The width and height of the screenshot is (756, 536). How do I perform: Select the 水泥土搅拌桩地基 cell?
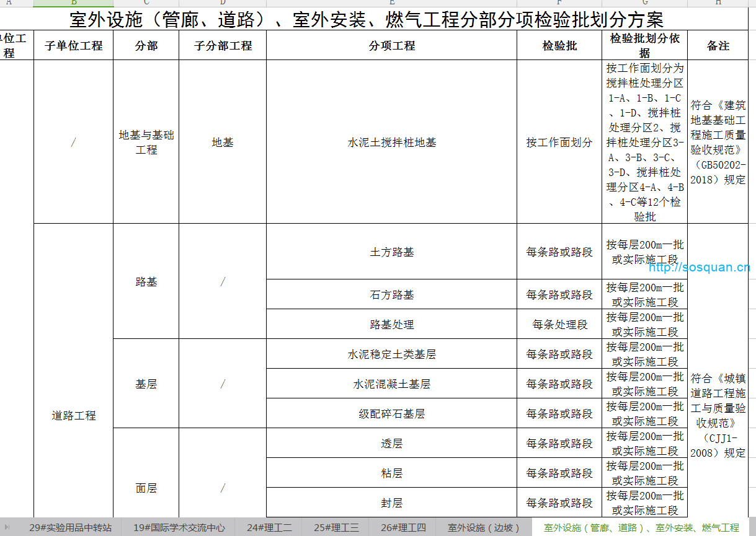coord(391,143)
